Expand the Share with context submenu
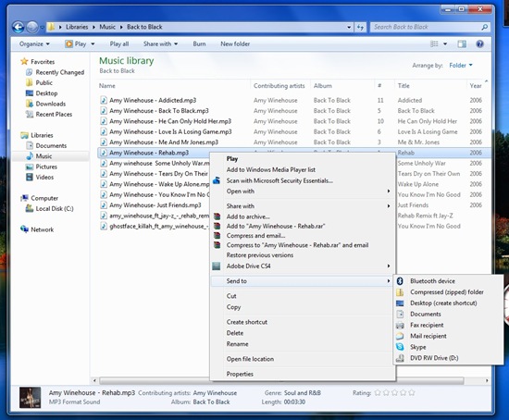Screen dimensions: 509x420 (389, 205)
